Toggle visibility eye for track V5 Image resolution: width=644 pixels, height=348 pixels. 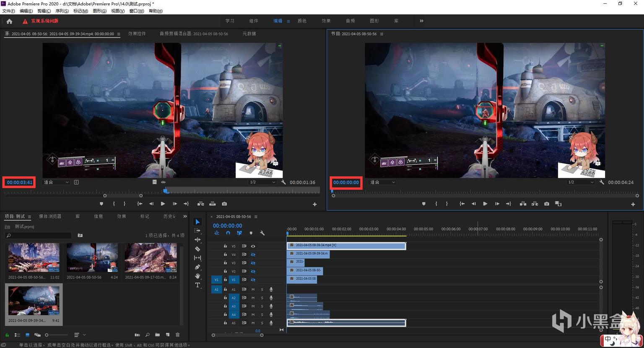pos(253,246)
